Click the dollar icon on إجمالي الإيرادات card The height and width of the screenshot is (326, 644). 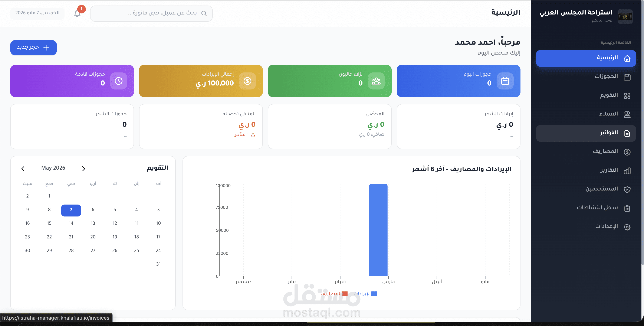[247, 81]
